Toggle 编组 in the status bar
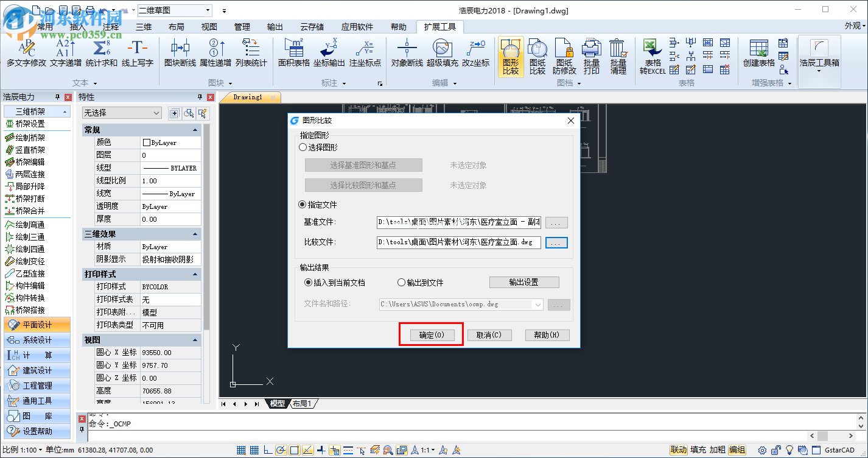 [x=737, y=450]
